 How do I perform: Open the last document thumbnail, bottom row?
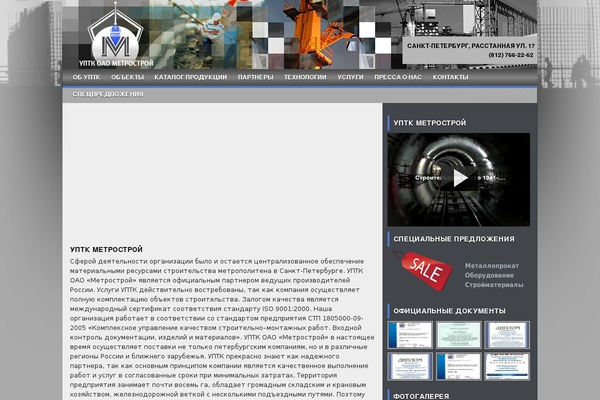coord(507,367)
